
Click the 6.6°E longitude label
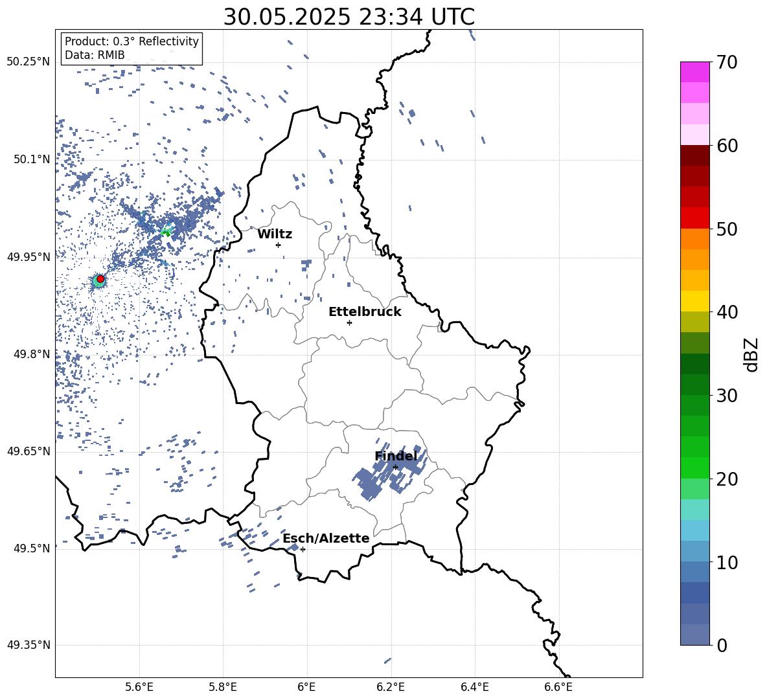(x=558, y=687)
